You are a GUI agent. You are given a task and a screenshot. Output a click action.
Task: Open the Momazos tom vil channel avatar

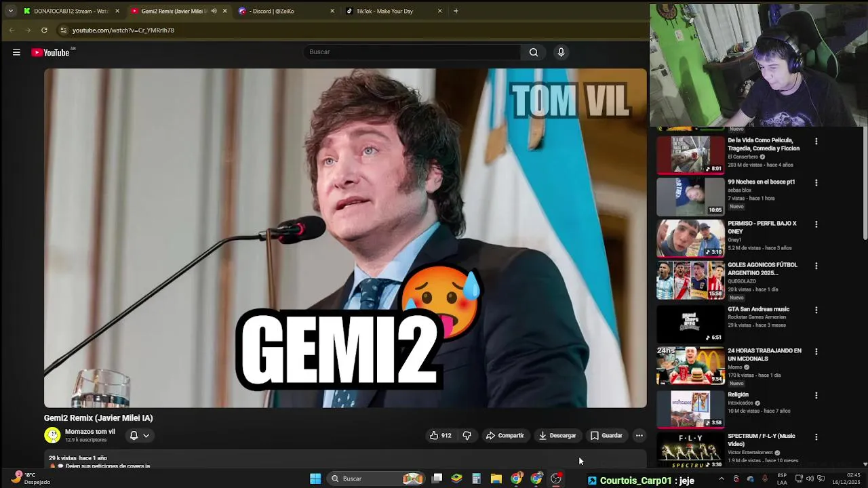click(x=52, y=435)
